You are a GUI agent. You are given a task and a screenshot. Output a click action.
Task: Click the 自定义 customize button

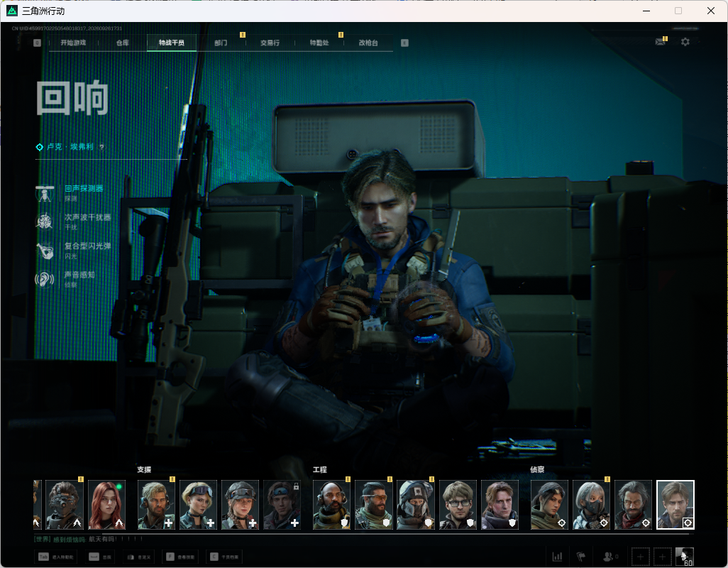pyautogui.click(x=139, y=557)
